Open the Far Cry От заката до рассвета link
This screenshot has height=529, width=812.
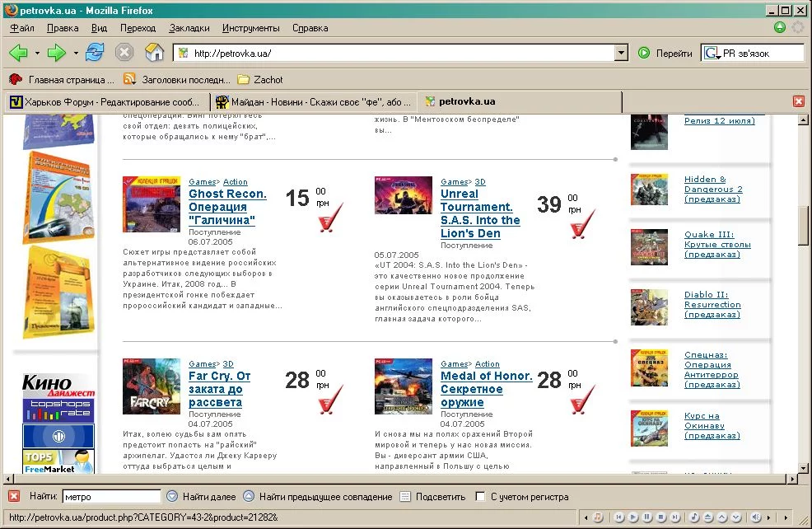pos(220,389)
